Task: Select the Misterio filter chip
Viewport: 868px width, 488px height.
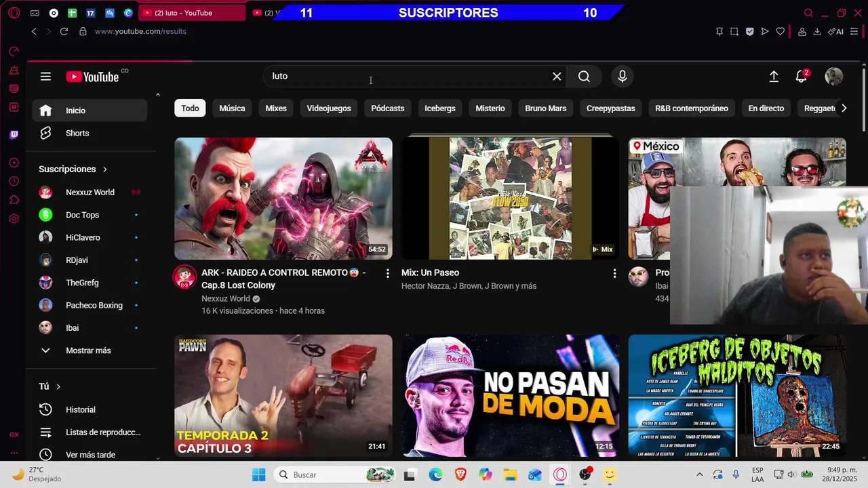Action: click(490, 108)
